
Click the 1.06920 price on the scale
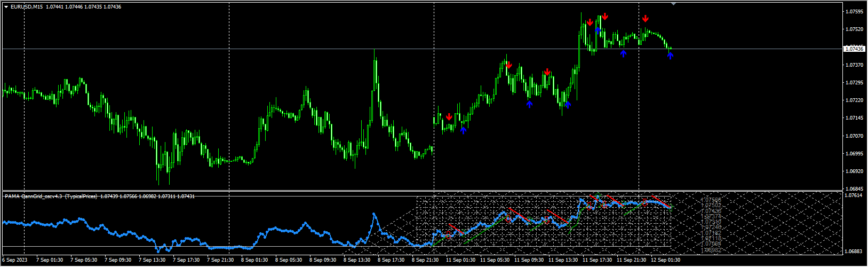pyautogui.click(x=855, y=171)
